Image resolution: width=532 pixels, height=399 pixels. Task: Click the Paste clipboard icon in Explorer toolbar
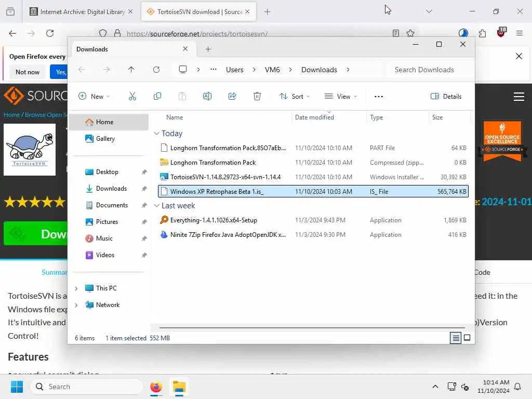tap(182, 96)
